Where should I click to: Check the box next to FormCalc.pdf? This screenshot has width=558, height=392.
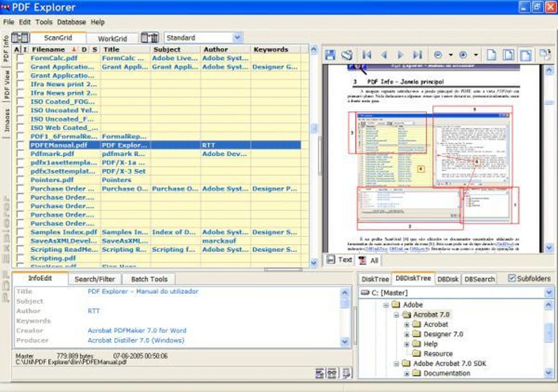tap(20, 58)
